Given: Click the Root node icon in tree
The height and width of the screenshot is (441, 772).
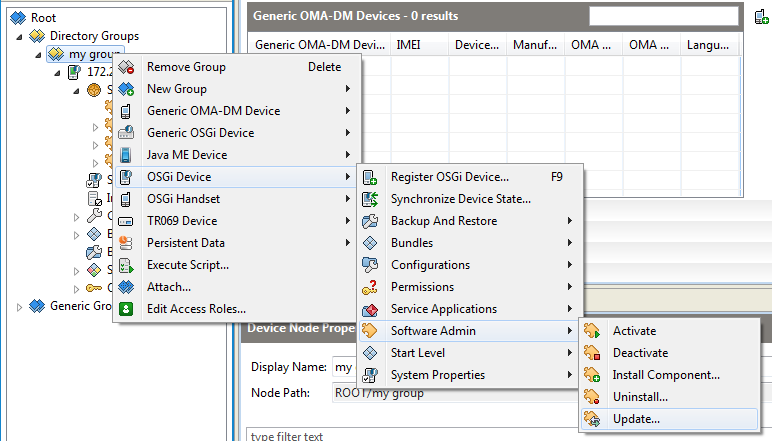Looking at the screenshot, I should [x=18, y=18].
